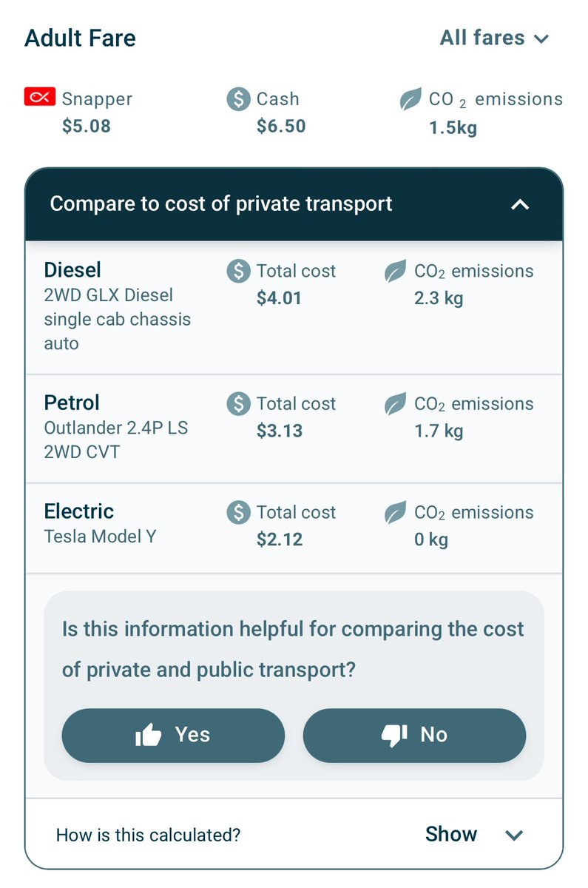Select the Petrol Outlander row title
Screen dimensions: 588x888
[x=72, y=403]
